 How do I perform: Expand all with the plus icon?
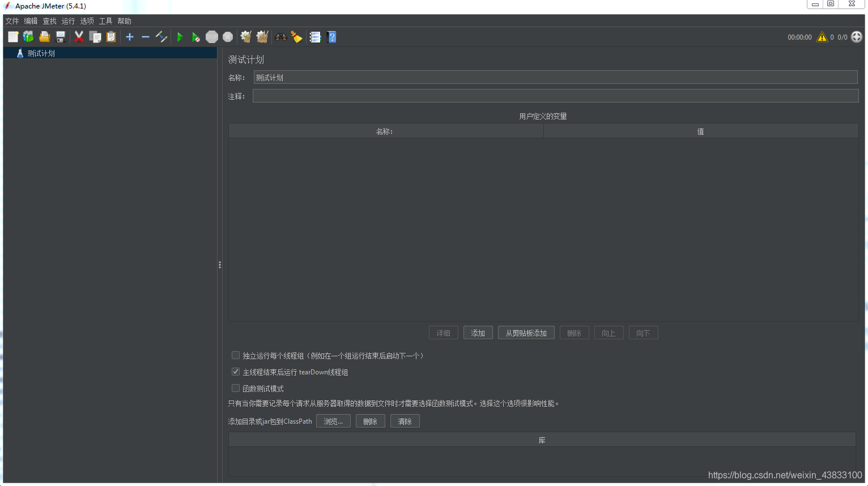(130, 37)
